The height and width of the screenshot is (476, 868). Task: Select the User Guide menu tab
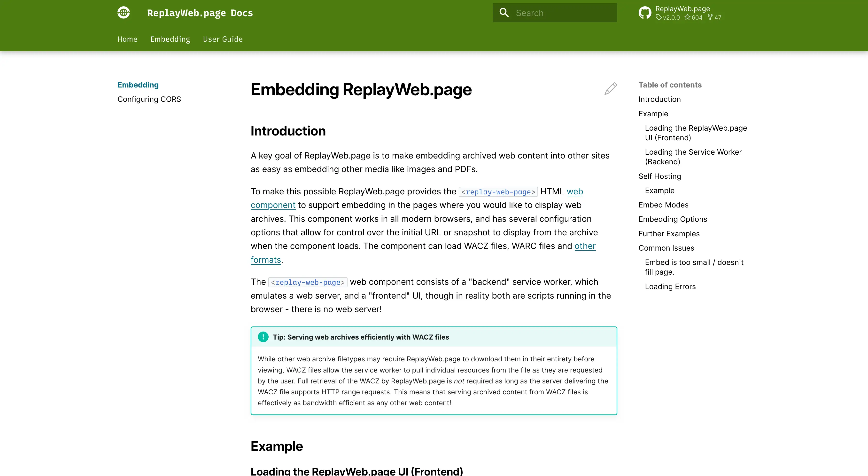coord(223,39)
